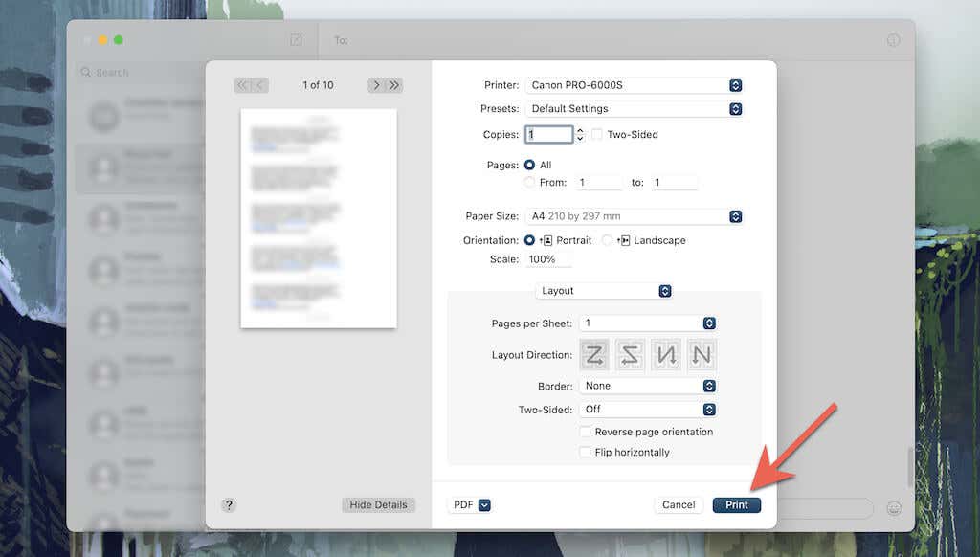Go to first page of the preview
This screenshot has width=980, height=557.
tap(242, 85)
